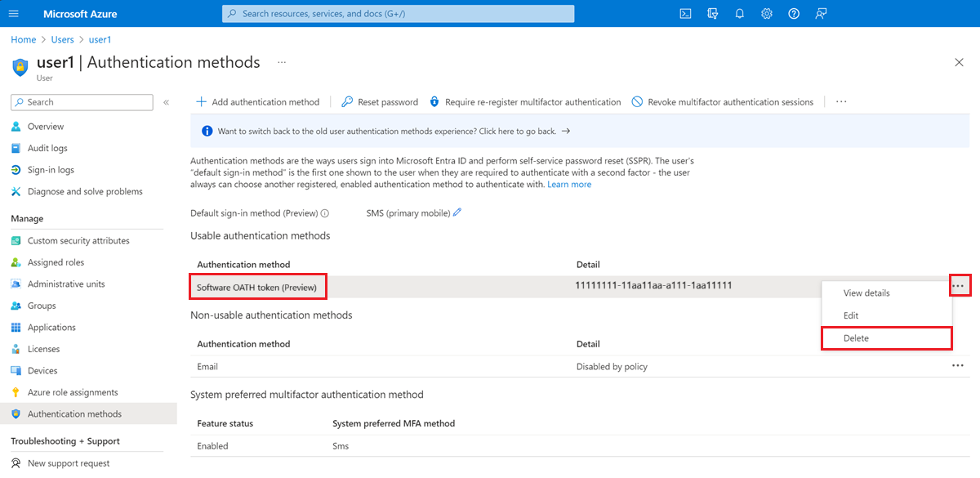
Task: Open Sign-in logs from the sidebar
Action: pos(52,169)
